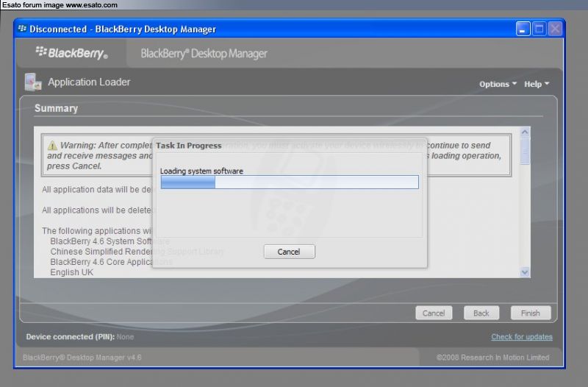Cancel the Task In Progress dialog

(x=289, y=252)
